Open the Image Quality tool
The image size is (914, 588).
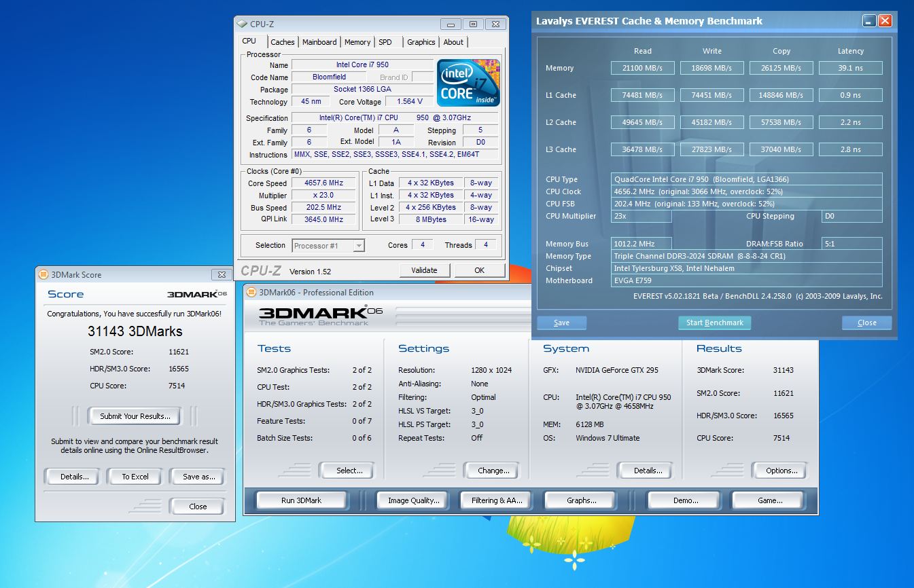pos(414,500)
